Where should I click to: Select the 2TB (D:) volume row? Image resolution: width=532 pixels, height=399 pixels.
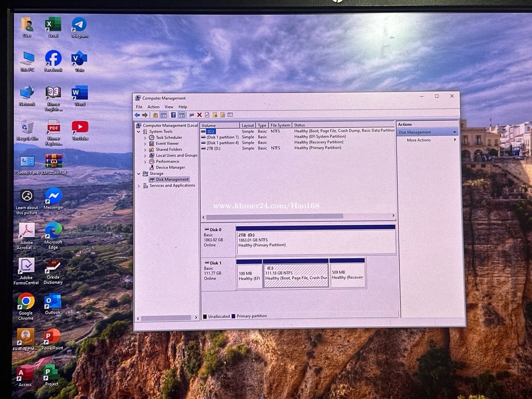(x=214, y=148)
